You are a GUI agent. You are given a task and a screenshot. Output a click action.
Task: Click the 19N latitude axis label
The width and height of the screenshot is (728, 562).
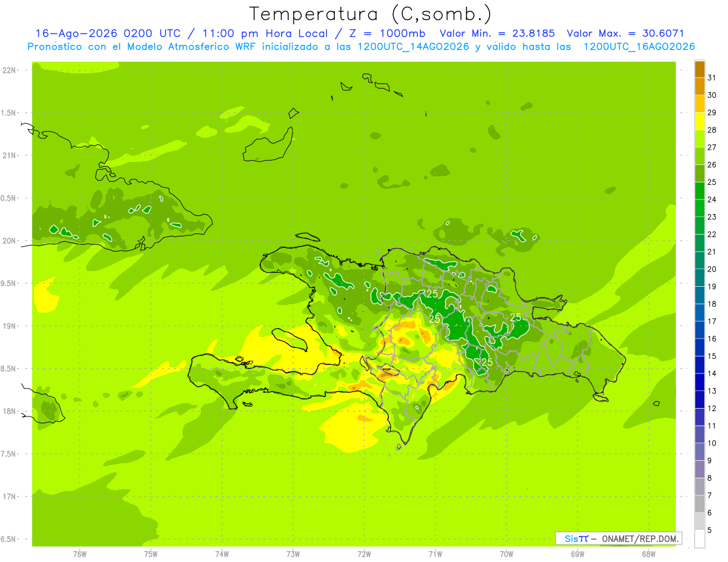[10, 326]
